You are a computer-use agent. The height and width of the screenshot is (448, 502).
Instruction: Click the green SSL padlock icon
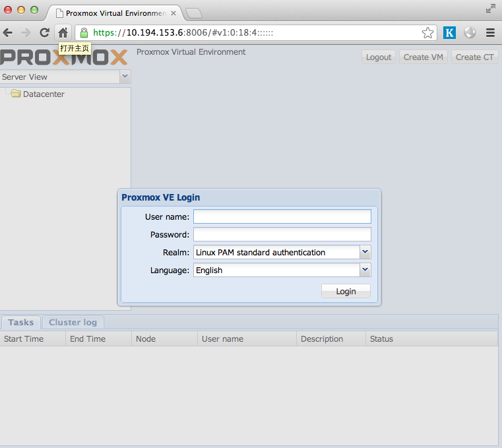(84, 33)
